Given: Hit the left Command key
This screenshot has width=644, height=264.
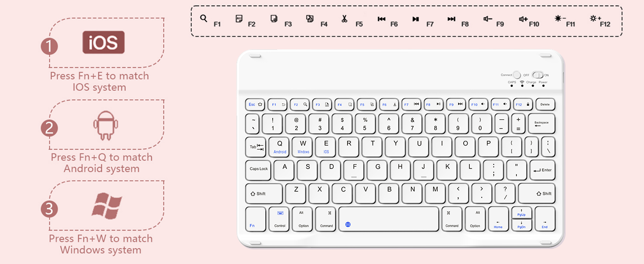Looking at the screenshot, I should click(326, 219).
